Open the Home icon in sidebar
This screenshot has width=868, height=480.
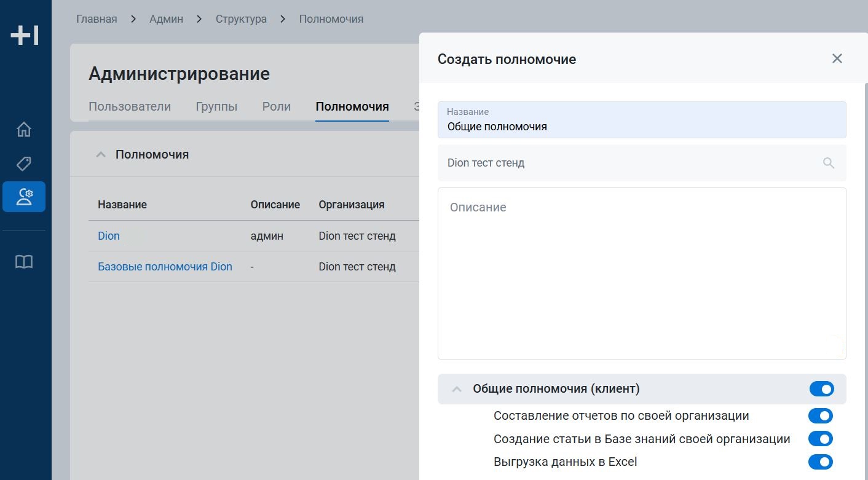click(24, 130)
